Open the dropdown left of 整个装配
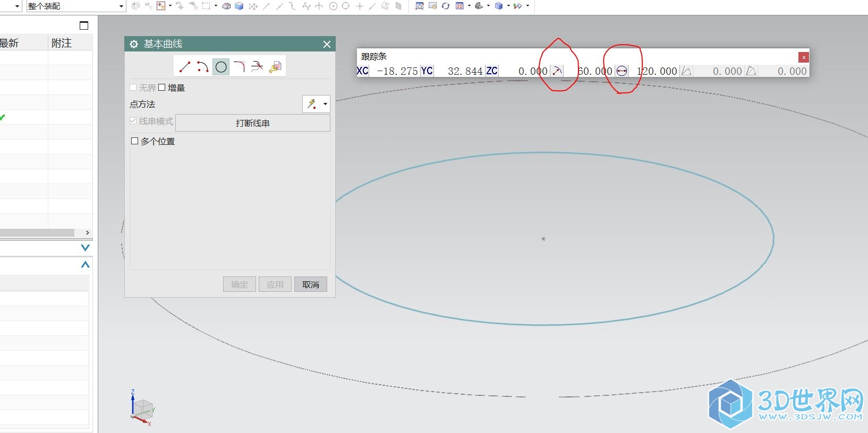Screen dimensions: 868x433 coord(18,6)
